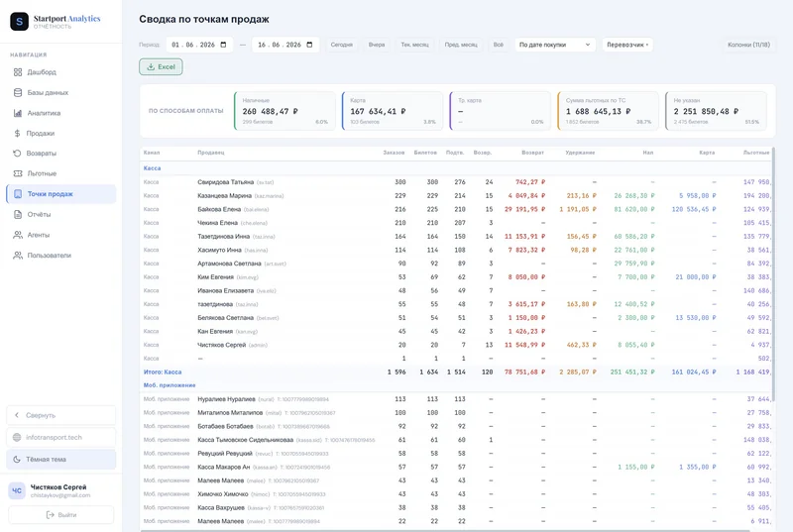The width and height of the screenshot is (793, 532).
Task: Open the Отчёты document icon
Action: [18, 214]
